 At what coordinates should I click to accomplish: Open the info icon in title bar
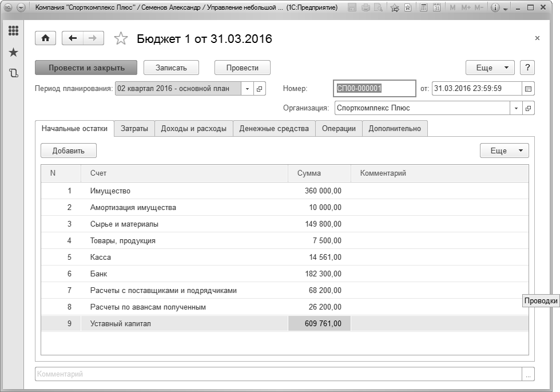click(x=495, y=7)
